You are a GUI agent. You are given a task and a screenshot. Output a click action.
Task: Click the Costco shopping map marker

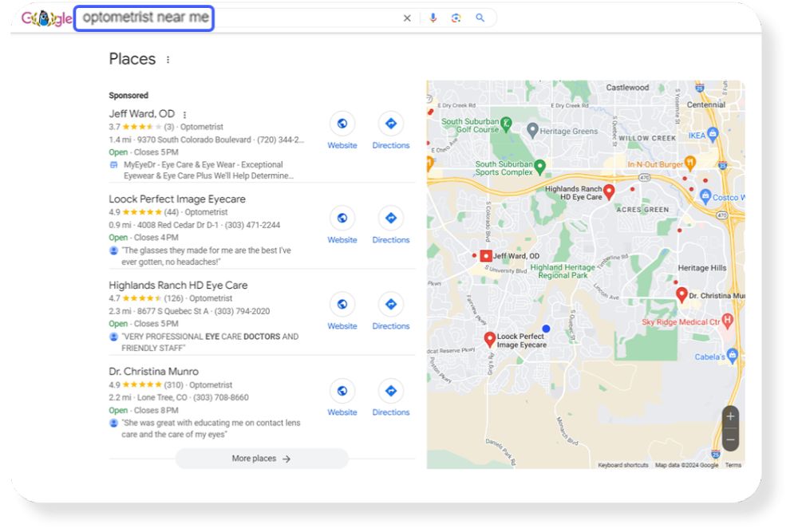coord(705,196)
